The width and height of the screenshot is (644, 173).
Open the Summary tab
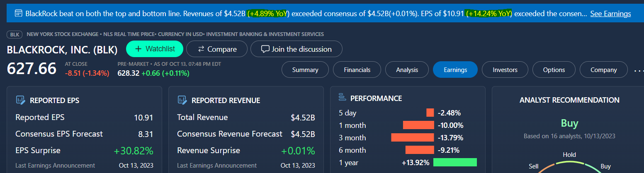pos(305,70)
